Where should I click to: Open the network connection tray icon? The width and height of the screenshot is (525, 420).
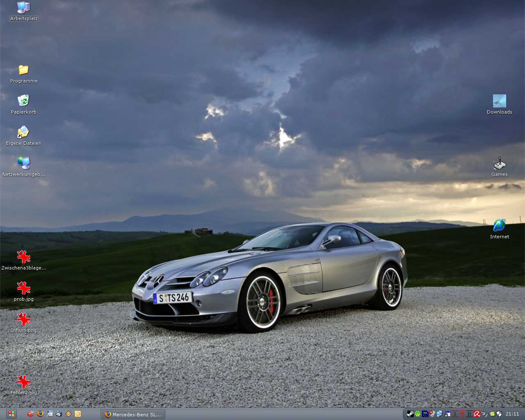[439, 414]
